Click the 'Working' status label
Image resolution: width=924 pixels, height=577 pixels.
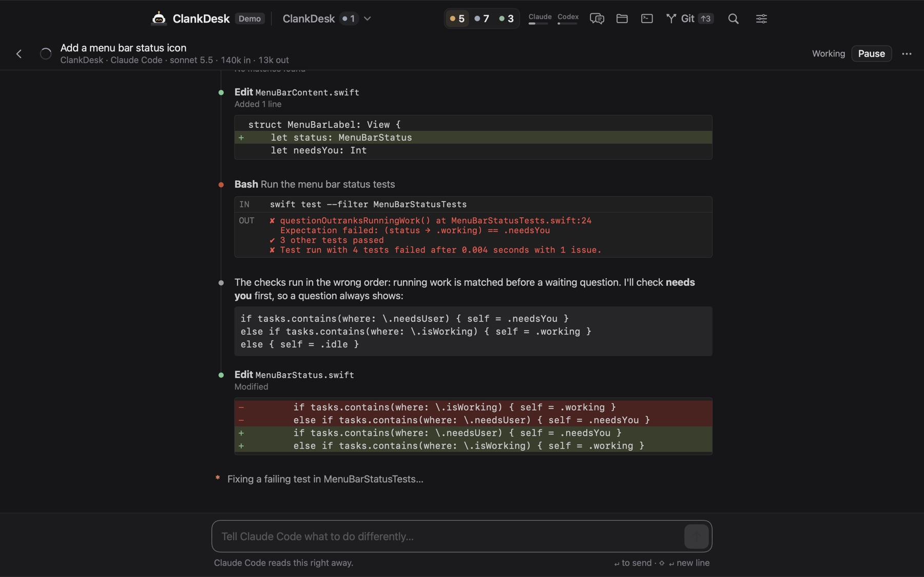[x=828, y=53]
